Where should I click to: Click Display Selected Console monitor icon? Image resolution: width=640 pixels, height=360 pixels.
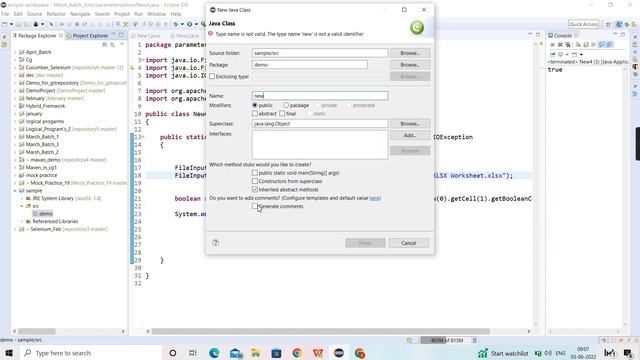[561, 54]
